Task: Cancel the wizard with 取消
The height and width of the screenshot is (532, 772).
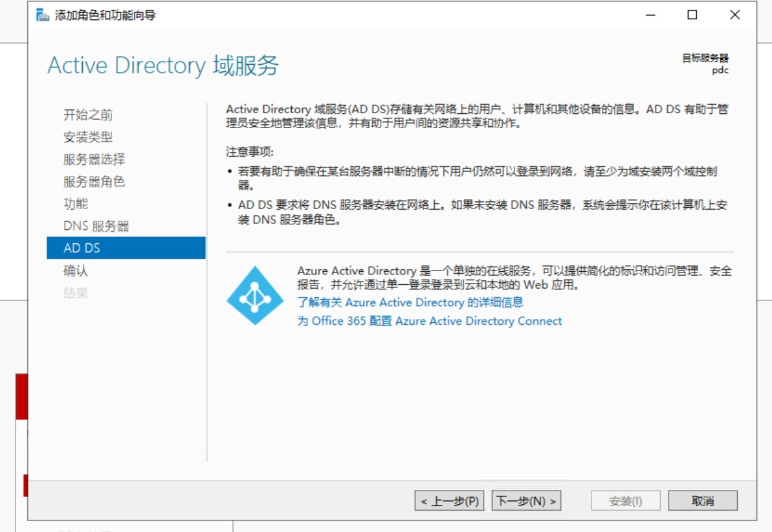Action: pos(703,501)
